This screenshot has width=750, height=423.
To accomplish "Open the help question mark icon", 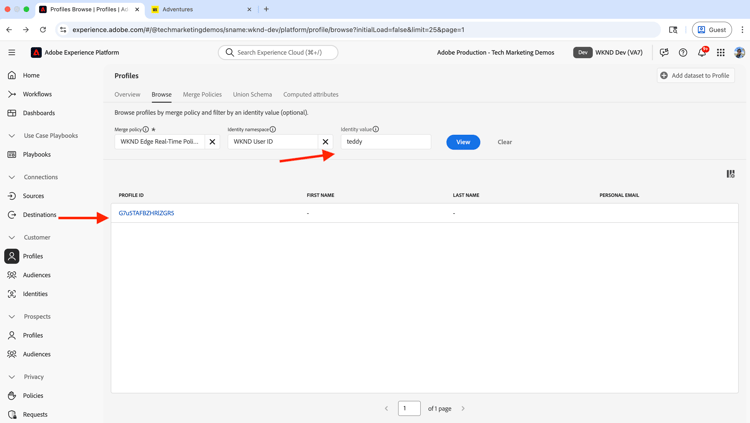I will 683,53.
